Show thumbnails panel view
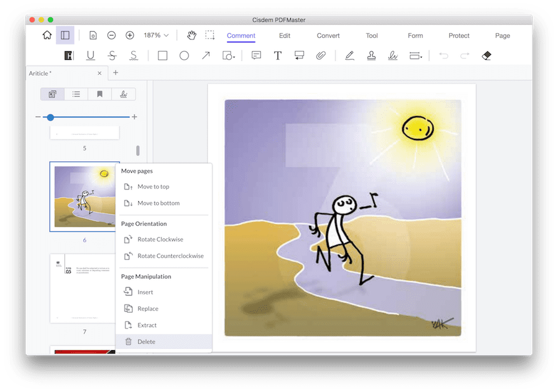 (52, 94)
